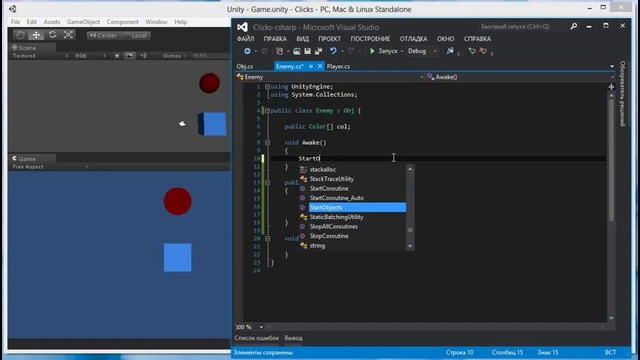
Task: Toggle scene audio speaker icon
Action: (x=143, y=56)
